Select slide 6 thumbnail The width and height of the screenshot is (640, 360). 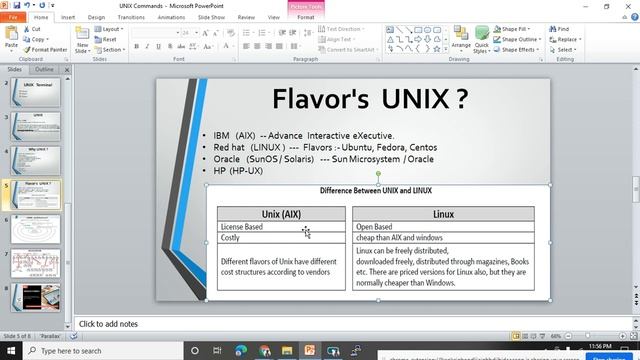[x=36, y=229]
